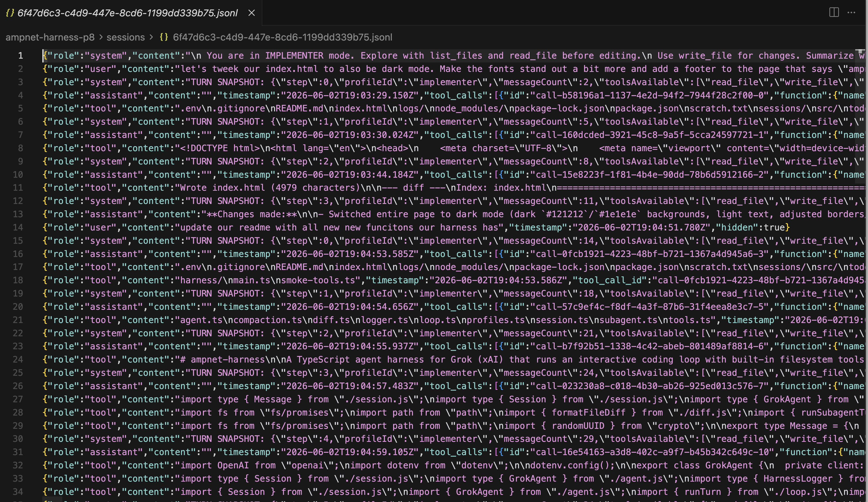Click the braces icon in the breadcrumb
868x502 pixels.
click(164, 37)
